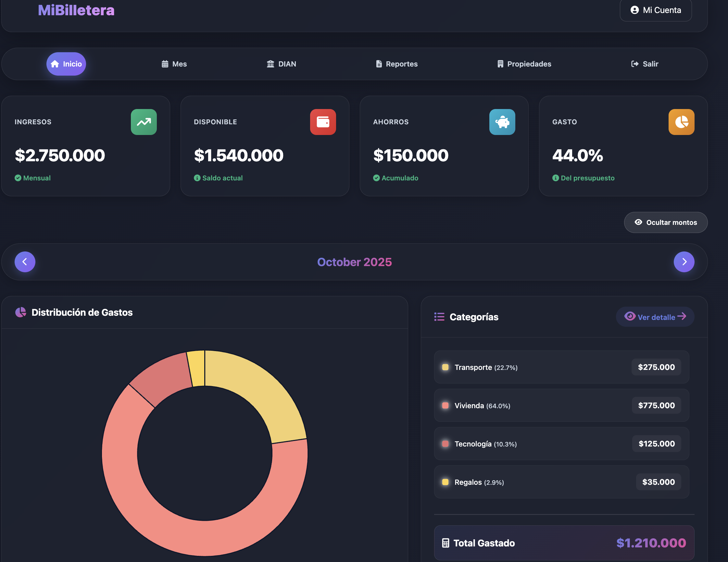The image size is (728, 562).
Task: Click Salir to log out
Action: click(645, 64)
